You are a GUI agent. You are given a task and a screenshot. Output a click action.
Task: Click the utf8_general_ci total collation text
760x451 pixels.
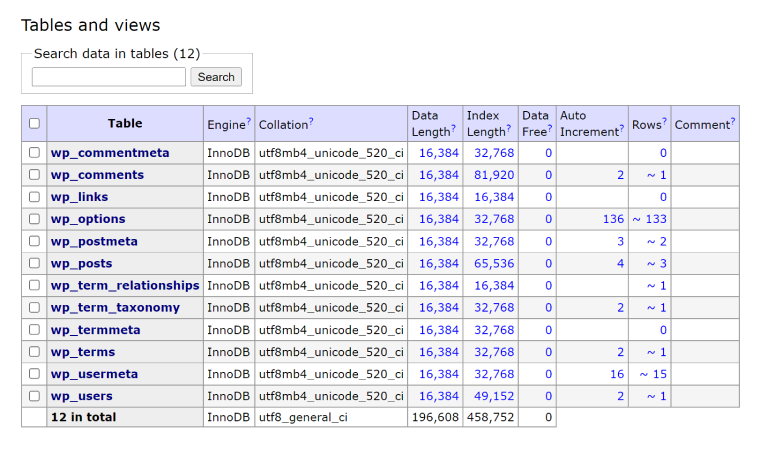coord(303,417)
